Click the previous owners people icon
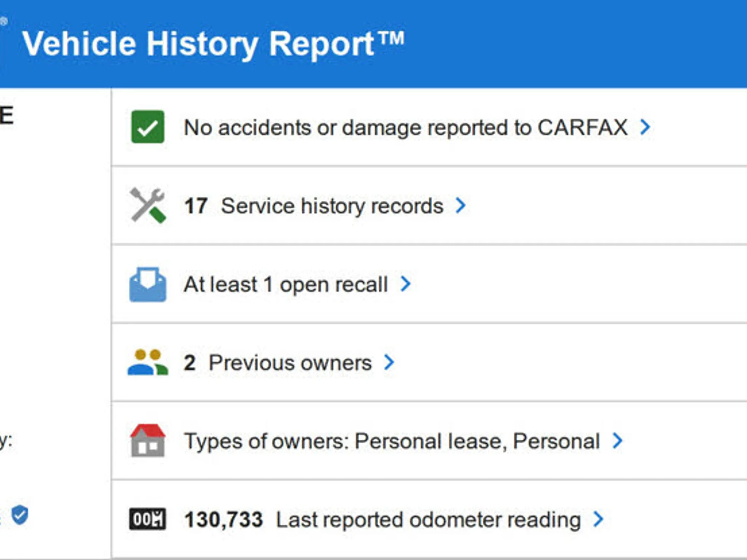747x560 pixels. click(148, 362)
